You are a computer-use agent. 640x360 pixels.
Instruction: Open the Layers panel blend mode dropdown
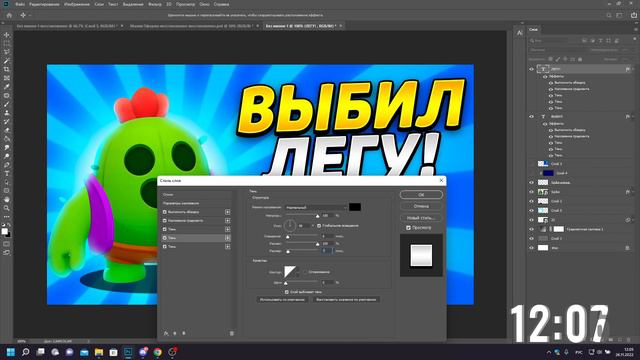(557, 50)
